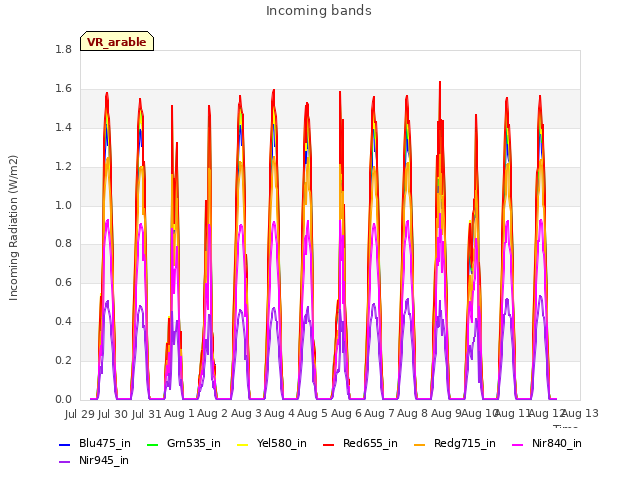Click the VR_arable annotation label

[x=117, y=41]
